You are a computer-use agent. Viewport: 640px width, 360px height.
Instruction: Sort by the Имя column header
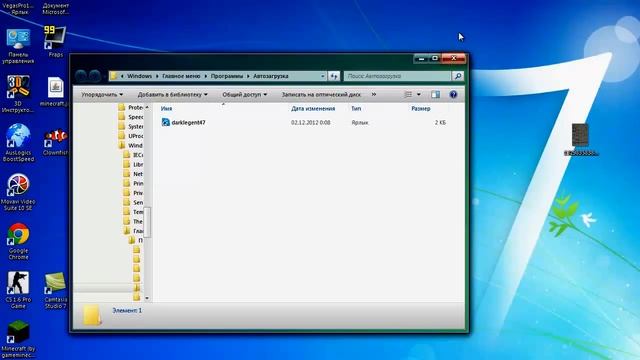pos(166,109)
